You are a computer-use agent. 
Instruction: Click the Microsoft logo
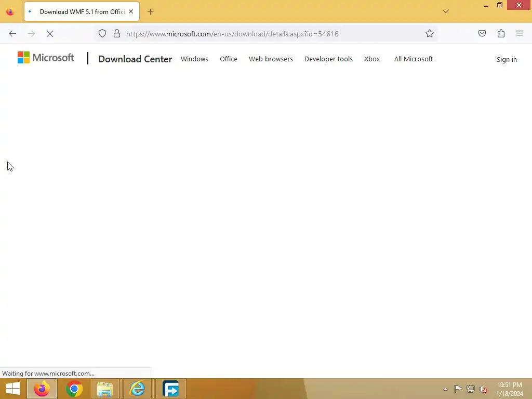click(46, 58)
